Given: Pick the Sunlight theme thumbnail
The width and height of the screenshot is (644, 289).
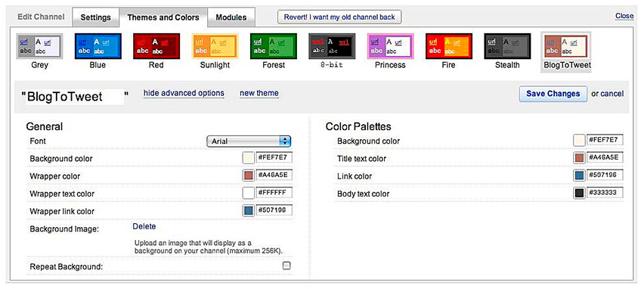Looking at the screenshot, I should (215, 46).
